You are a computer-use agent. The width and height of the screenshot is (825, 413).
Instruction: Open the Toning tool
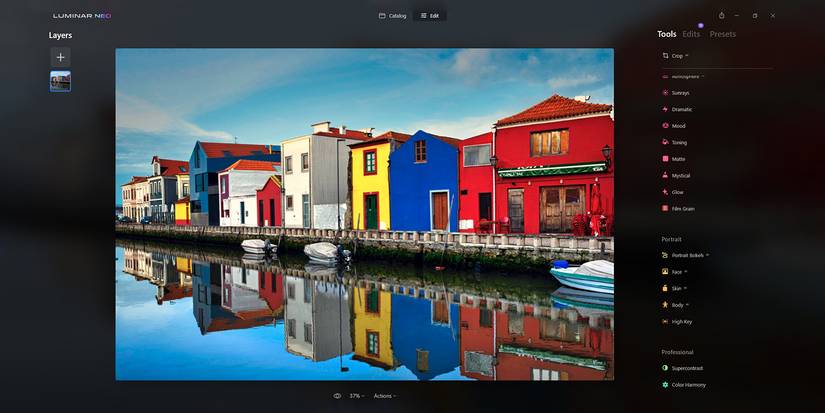pos(675,143)
